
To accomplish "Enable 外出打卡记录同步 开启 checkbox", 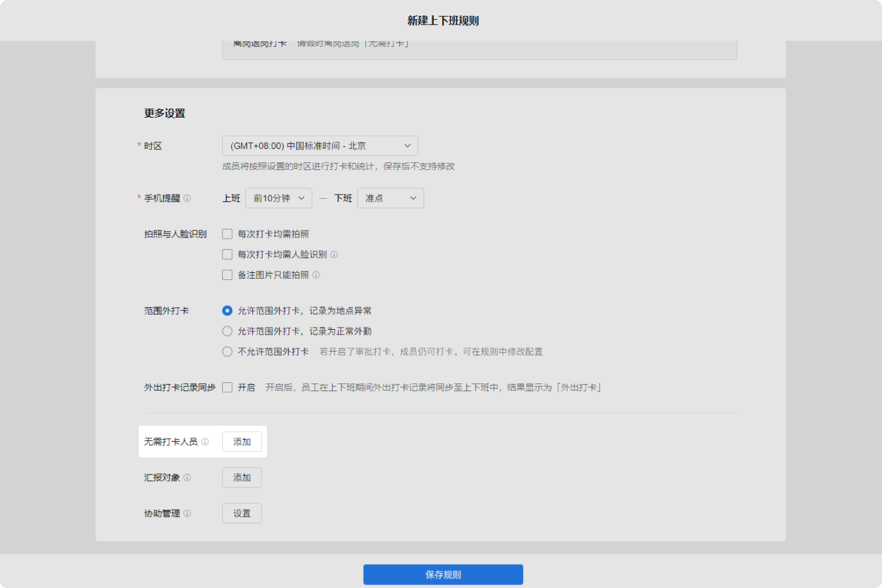I will 228,387.
